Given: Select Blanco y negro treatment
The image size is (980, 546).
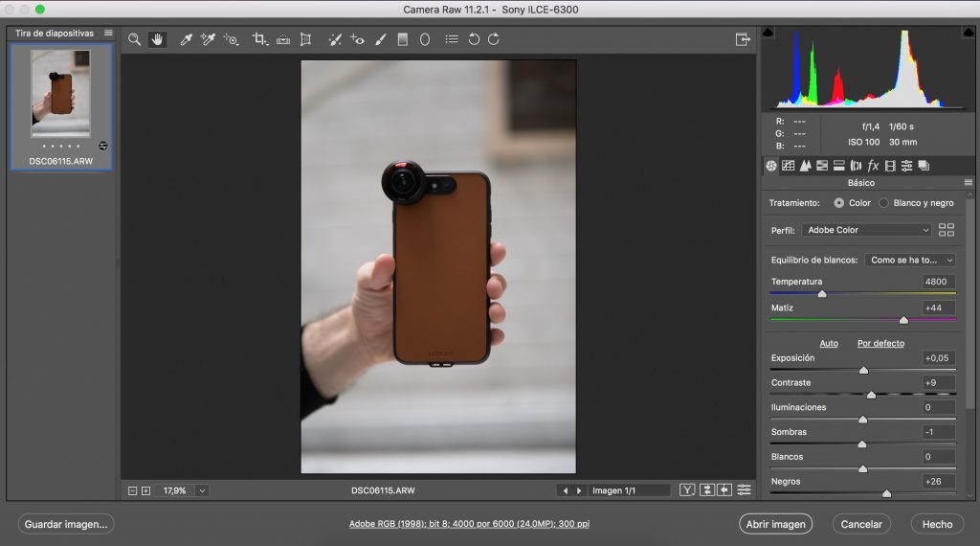Looking at the screenshot, I should (x=885, y=203).
